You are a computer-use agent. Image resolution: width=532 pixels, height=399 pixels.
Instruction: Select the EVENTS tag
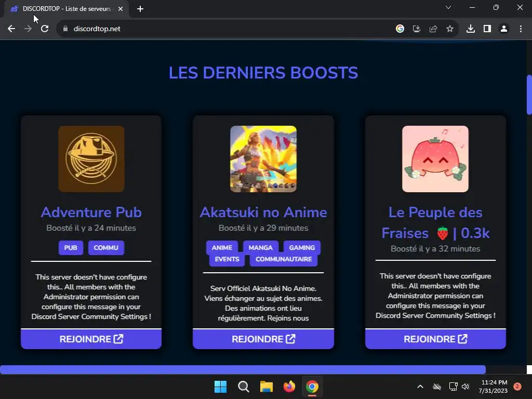click(x=227, y=259)
